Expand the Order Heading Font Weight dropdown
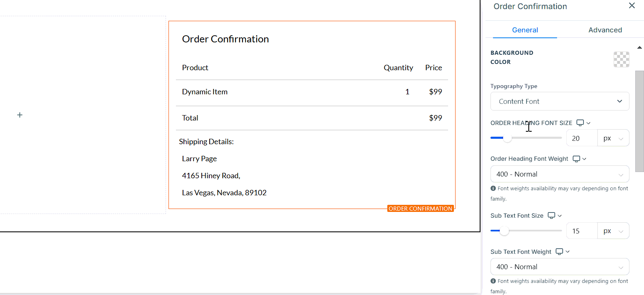 pos(560,174)
